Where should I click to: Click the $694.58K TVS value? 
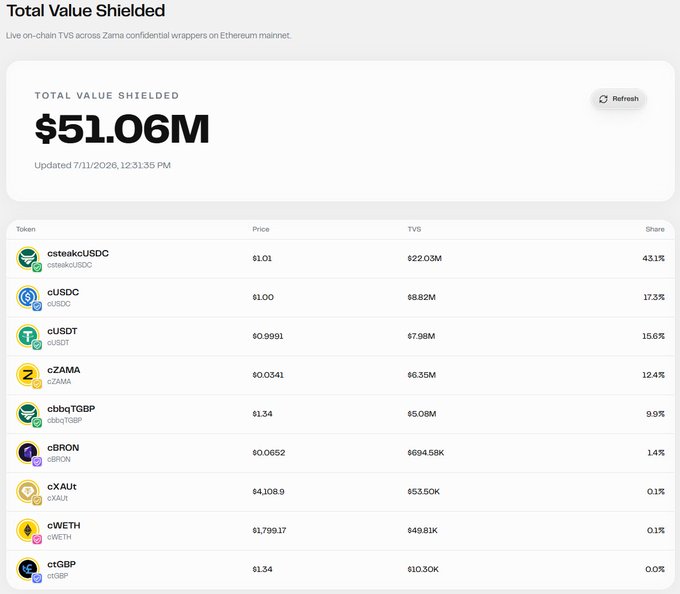click(426, 453)
